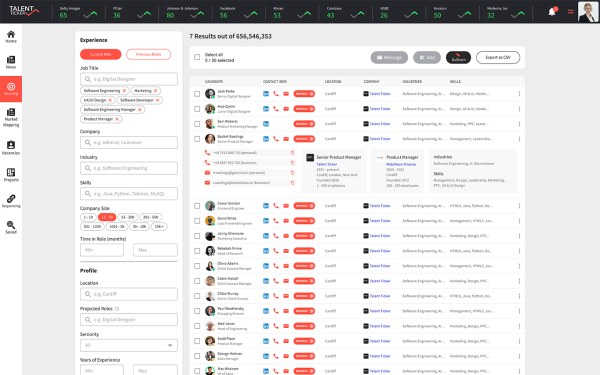Open the Vacancies section in the sidebar
The image size is (600, 375).
(x=11, y=148)
